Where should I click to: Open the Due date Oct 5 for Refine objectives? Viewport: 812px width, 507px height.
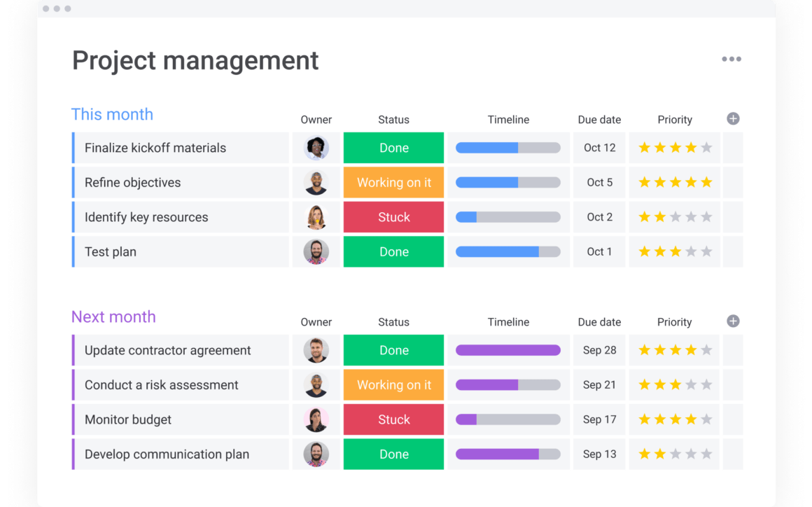(x=599, y=182)
